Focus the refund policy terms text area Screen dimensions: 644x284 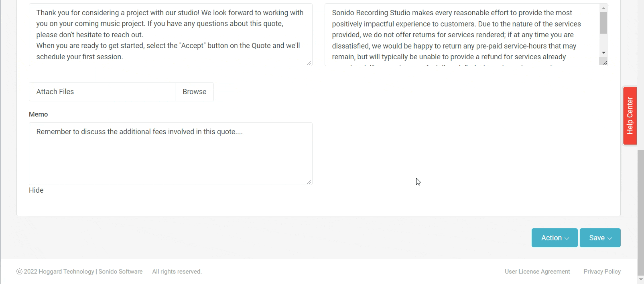tap(461, 35)
